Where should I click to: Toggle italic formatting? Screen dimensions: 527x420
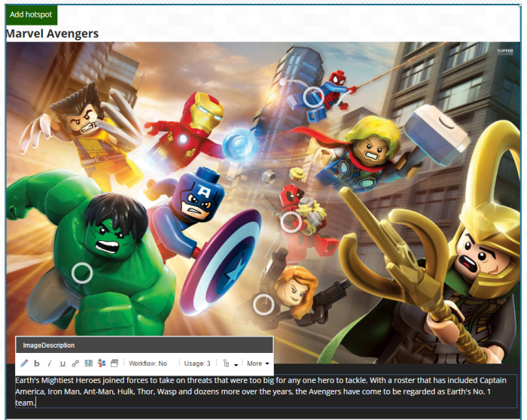pos(50,364)
